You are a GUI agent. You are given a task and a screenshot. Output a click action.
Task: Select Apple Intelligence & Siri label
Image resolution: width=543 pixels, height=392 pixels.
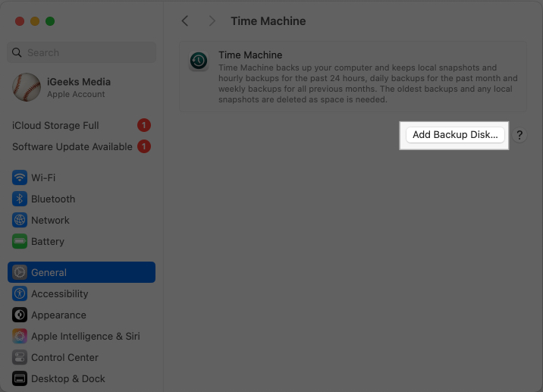pyautogui.click(x=86, y=337)
